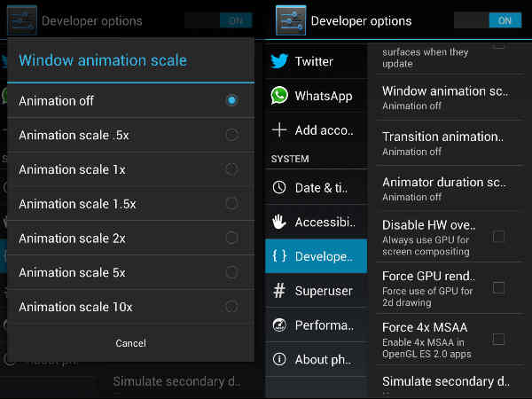The height and width of the screenshot is (399, 532).
Task: Choose Animation scale .5x option
Action: coord(231,135)
